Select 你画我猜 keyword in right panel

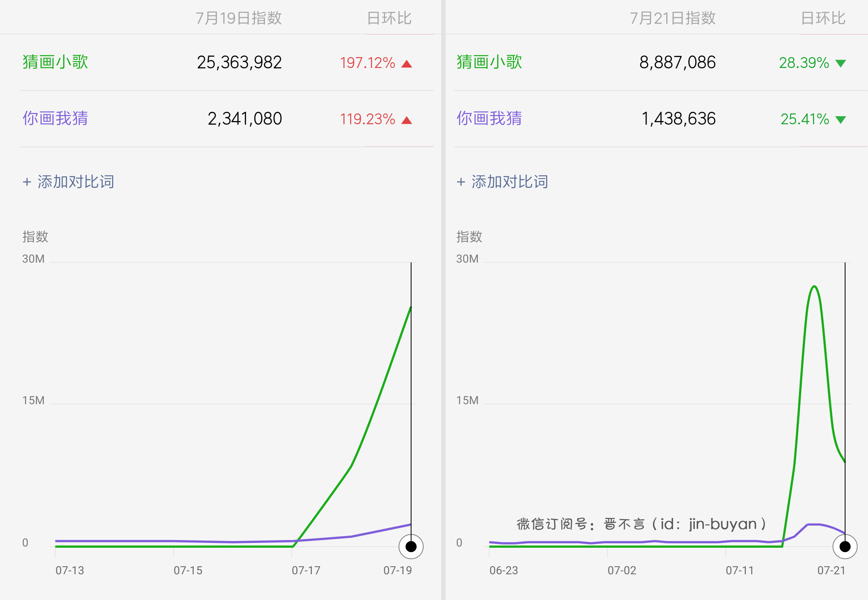(x=489, y=119)
